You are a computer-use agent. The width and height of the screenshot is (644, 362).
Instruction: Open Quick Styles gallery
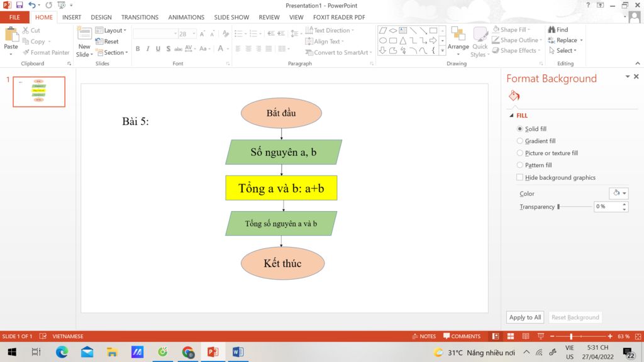coord(480,41)
